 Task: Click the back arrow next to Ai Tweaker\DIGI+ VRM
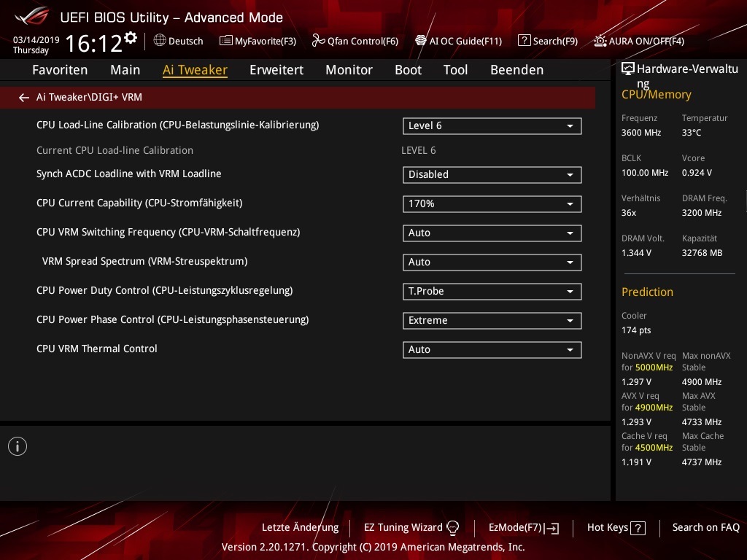click(24, 98)
